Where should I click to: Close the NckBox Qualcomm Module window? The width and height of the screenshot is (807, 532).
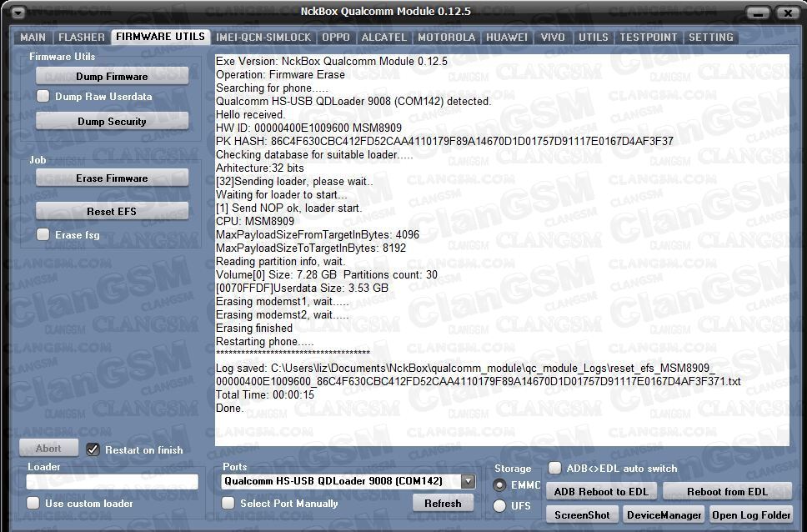point(788,13)
